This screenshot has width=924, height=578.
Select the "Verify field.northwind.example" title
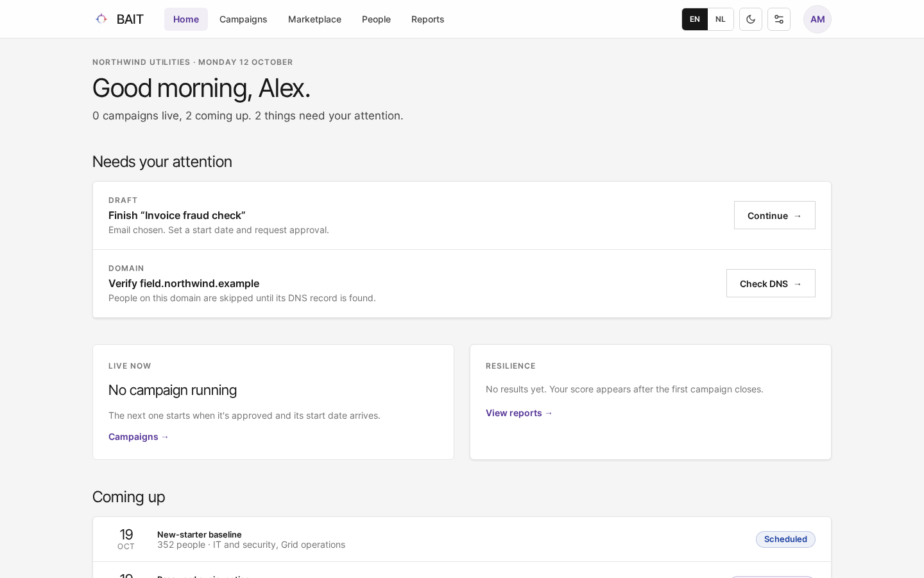184,283
